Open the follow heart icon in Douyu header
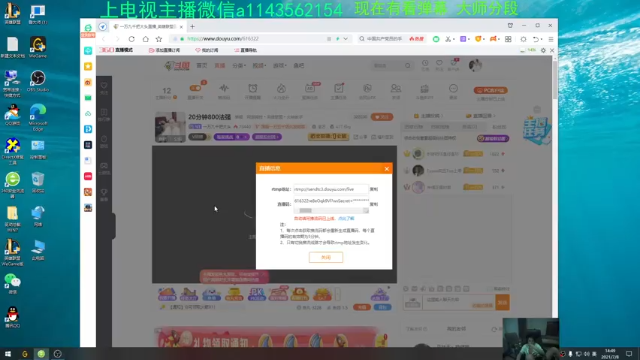The image size is (640, 360). (x=439, y=65)
